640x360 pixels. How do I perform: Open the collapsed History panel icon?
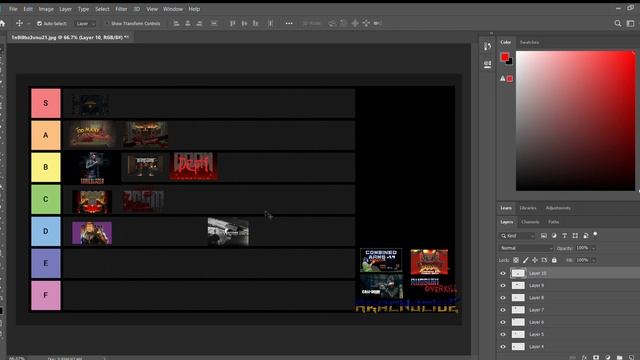(x=487, y=47)
